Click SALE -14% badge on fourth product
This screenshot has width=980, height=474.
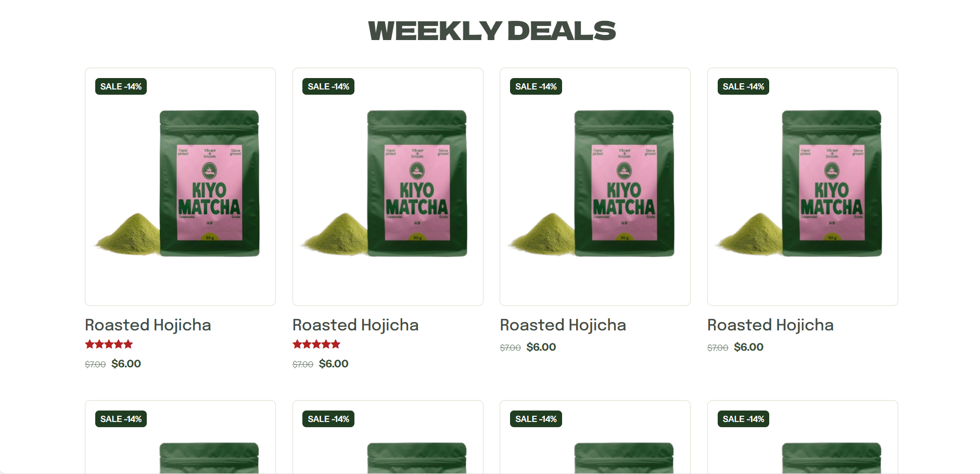tap(743, 86)
